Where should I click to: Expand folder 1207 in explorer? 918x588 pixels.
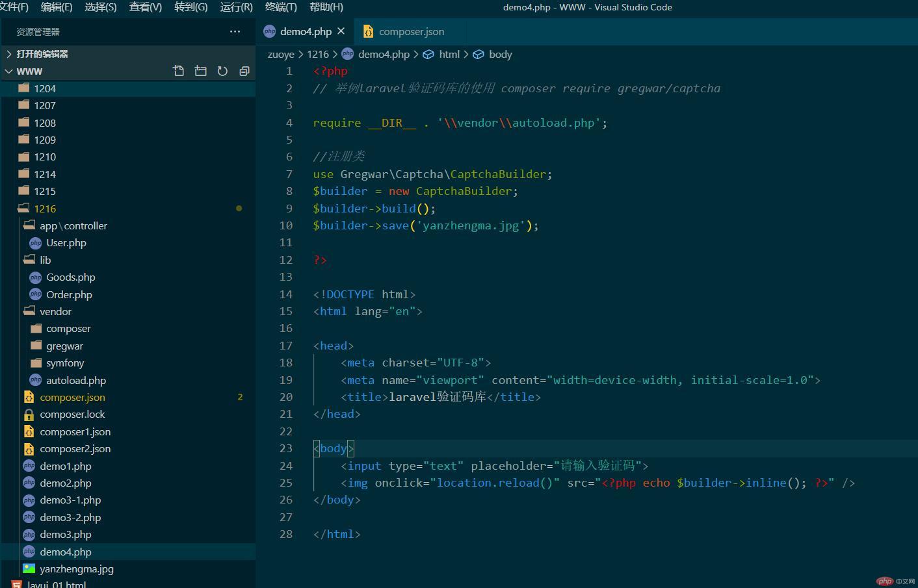pyautogui.click(x=127, y=105)
